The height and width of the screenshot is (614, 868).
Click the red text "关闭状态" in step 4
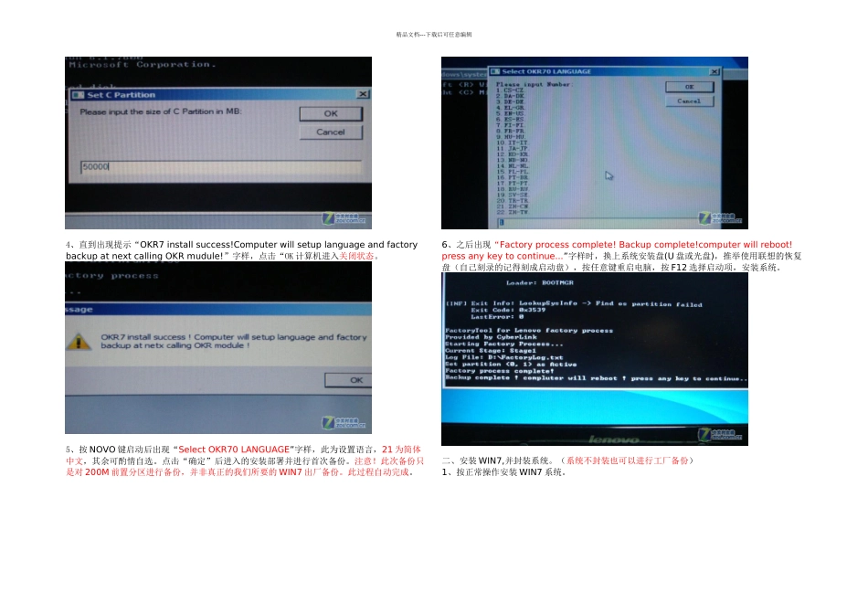coord(356,256)
